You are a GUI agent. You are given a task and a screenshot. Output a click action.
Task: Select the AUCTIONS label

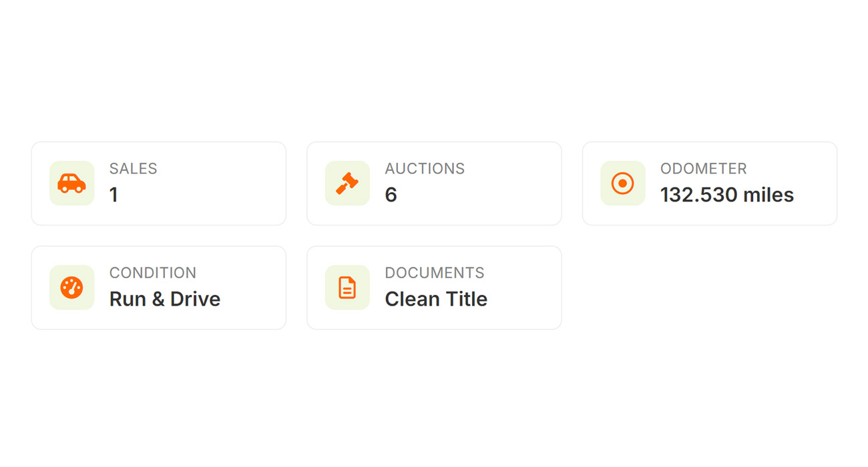425,169
